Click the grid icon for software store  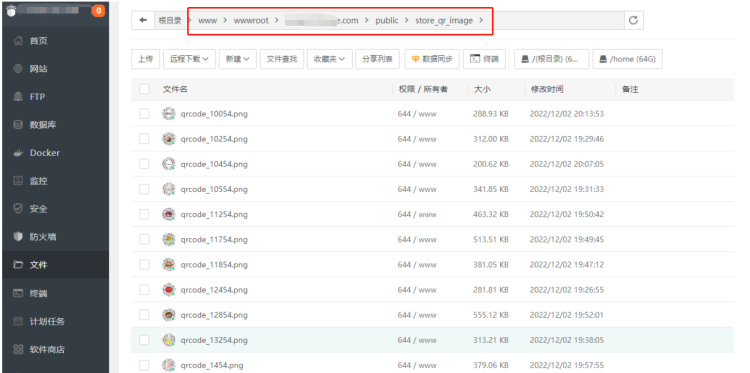coord(18,350)
